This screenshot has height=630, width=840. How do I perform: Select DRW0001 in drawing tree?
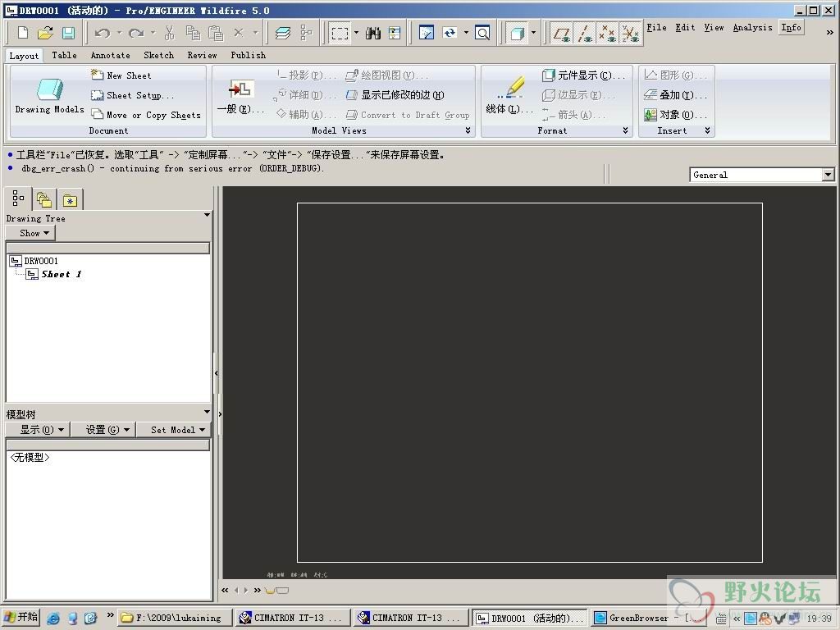click(x=34, y=261)
